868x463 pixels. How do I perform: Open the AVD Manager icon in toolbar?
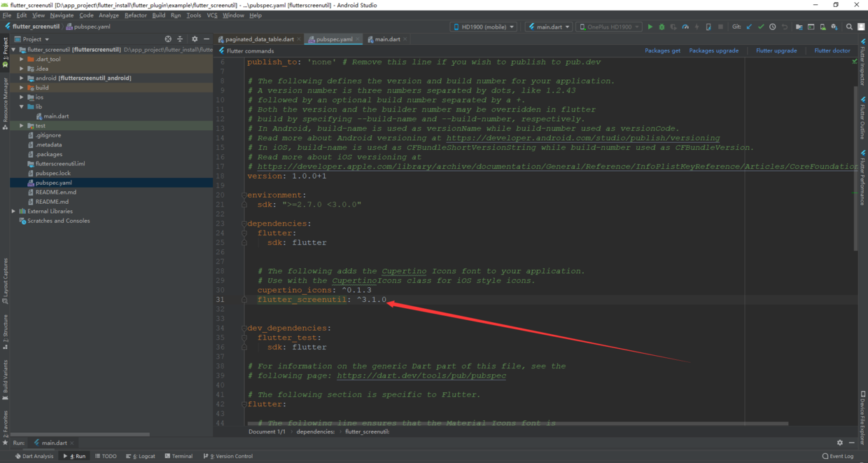[x=822, y=27]
